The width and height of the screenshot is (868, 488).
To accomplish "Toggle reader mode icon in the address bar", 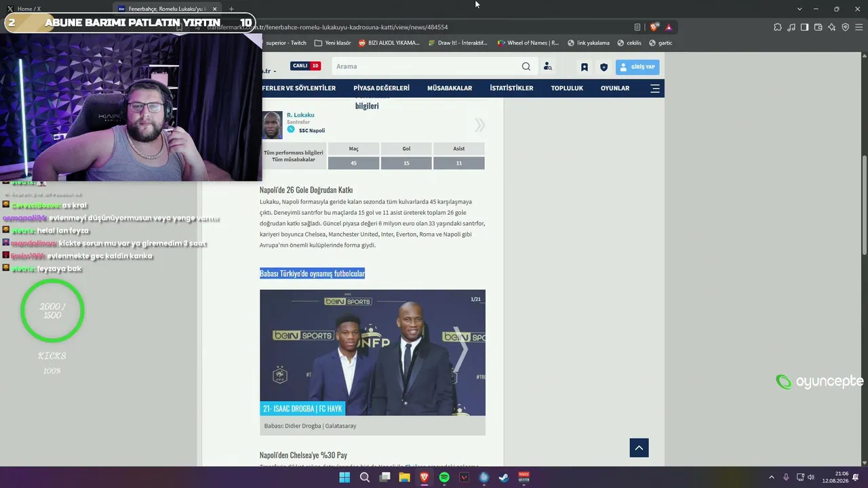I will [x=637, y=27].
